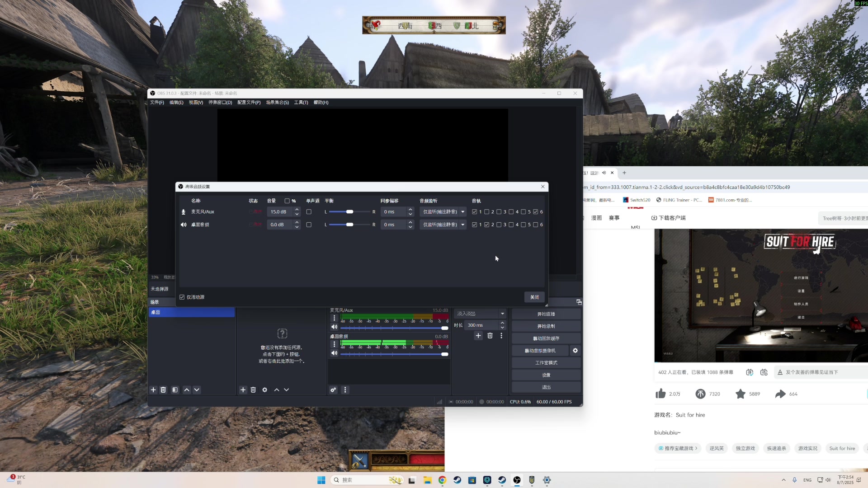
Task: Open 文件(F) menu in OBS
Action: pos(157,103)
